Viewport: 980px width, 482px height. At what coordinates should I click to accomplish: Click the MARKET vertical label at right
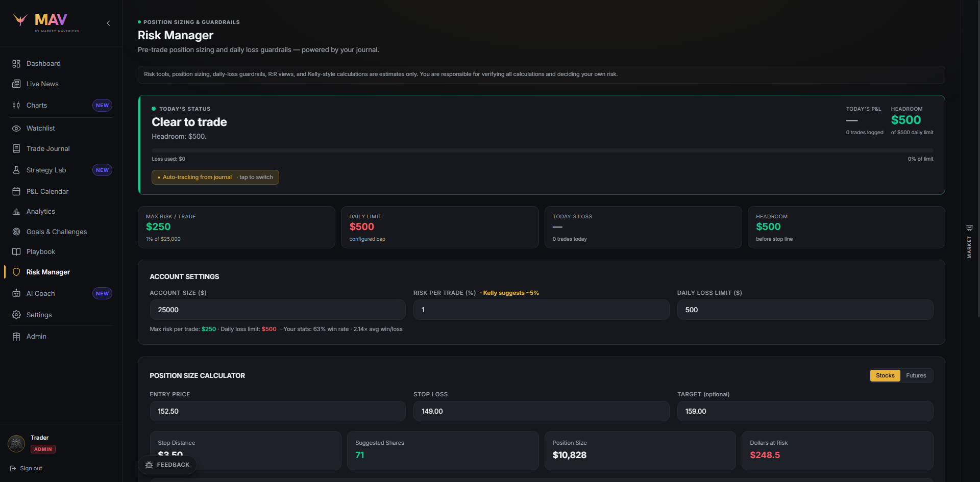(969, 247)
